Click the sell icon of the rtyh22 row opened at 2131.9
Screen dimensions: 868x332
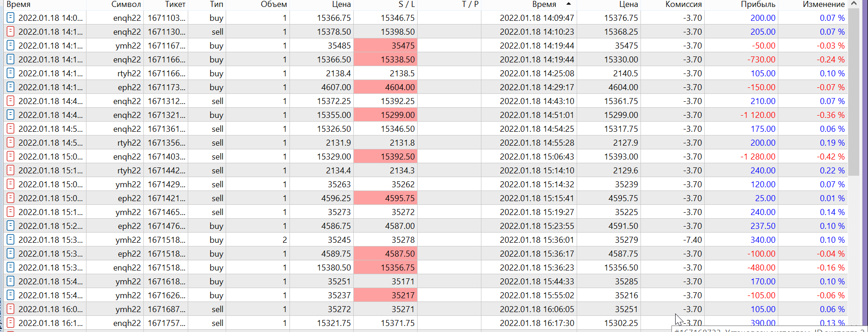10,142
